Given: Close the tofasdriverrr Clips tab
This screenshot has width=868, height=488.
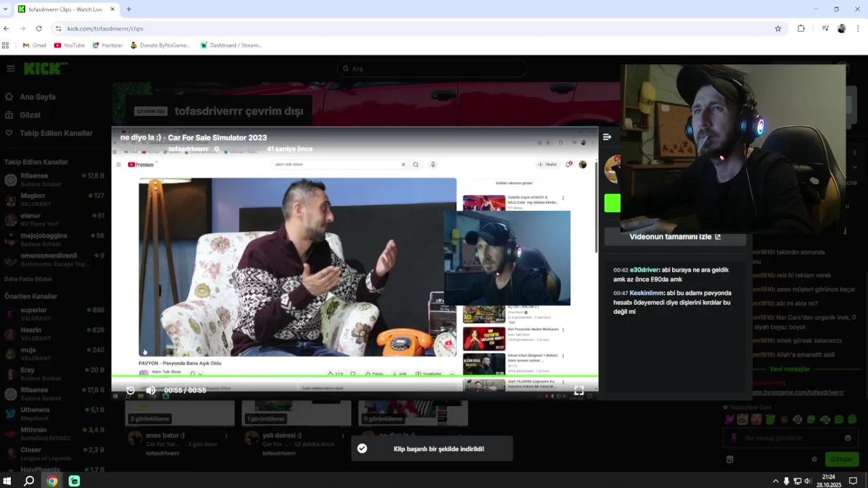Looking at the screenshot, I should click(x=113, y=9).
